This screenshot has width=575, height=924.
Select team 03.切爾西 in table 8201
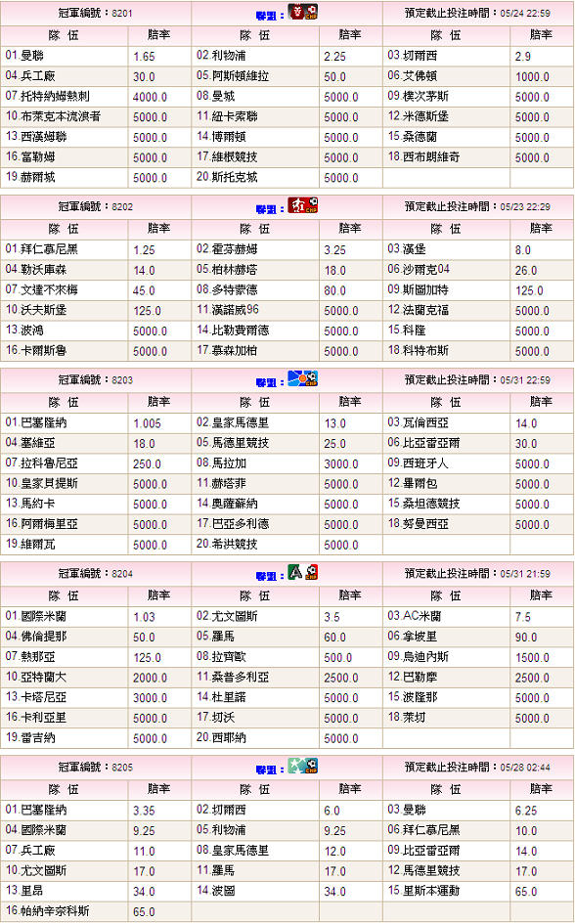(413, 56)
